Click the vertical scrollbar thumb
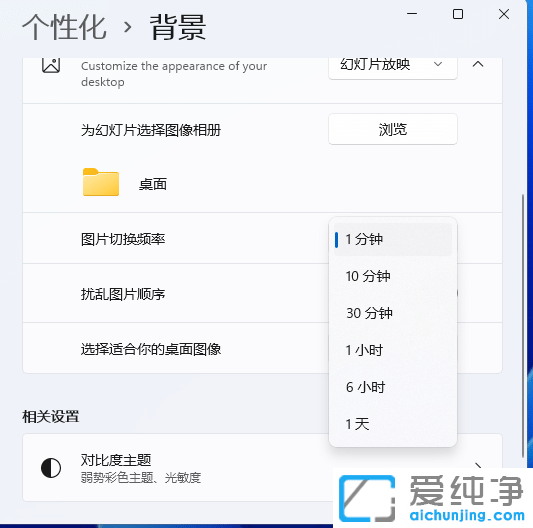533x528 pixels. [523, 326]
